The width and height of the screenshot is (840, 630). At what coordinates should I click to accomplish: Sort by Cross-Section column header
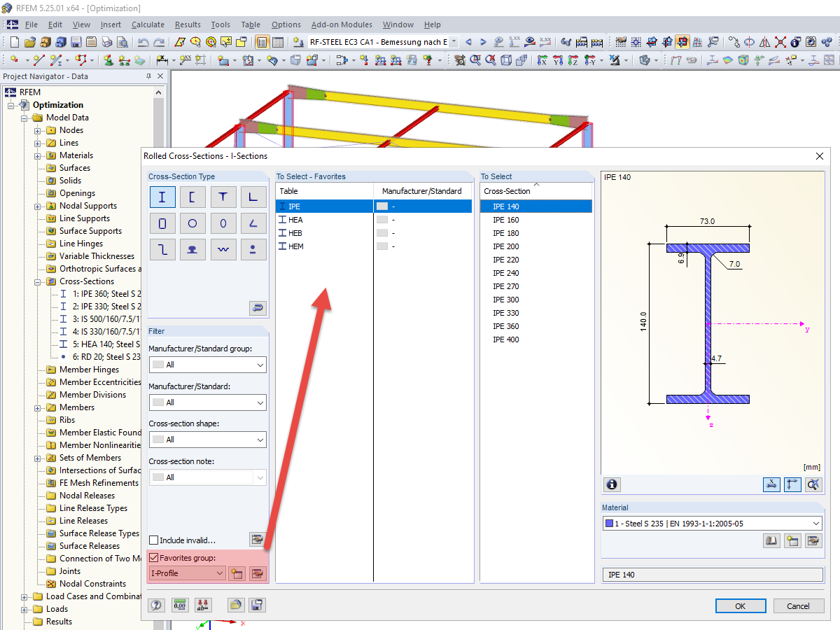tap(536, 191)
